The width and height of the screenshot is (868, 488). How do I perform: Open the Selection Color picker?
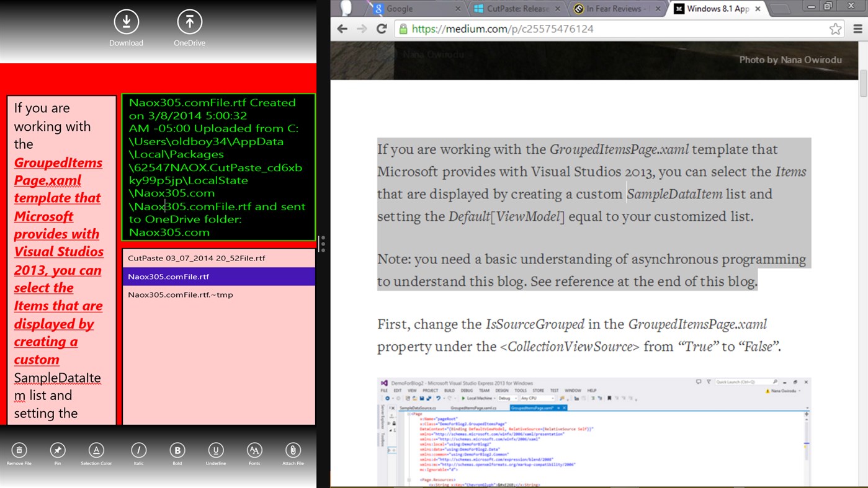(96, 451)
